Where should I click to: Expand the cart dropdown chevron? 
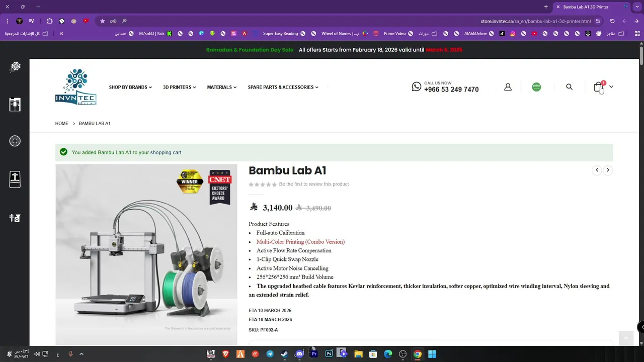(611, 87)
